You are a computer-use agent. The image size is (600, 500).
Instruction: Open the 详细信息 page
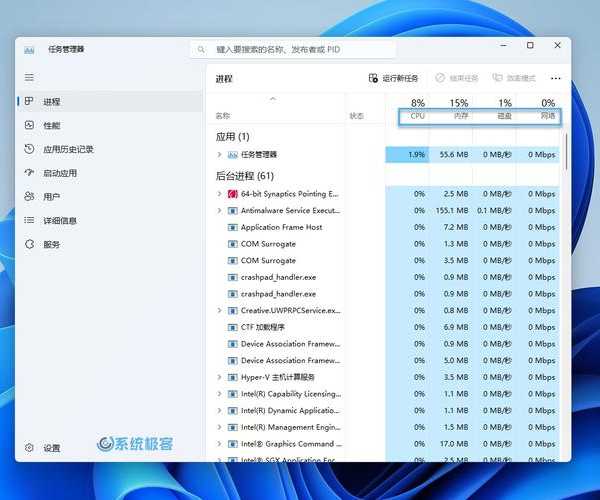[x=110, y=221]
